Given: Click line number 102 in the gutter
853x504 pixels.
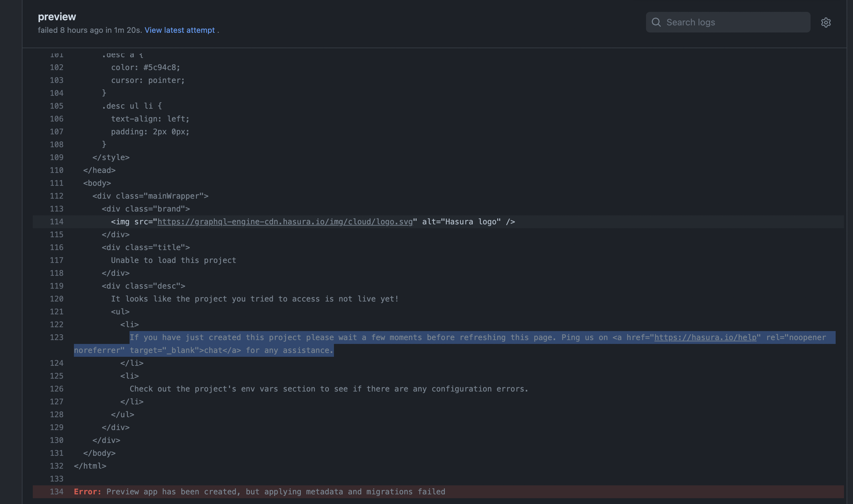Looking at the screenshot, I should 56,67.
